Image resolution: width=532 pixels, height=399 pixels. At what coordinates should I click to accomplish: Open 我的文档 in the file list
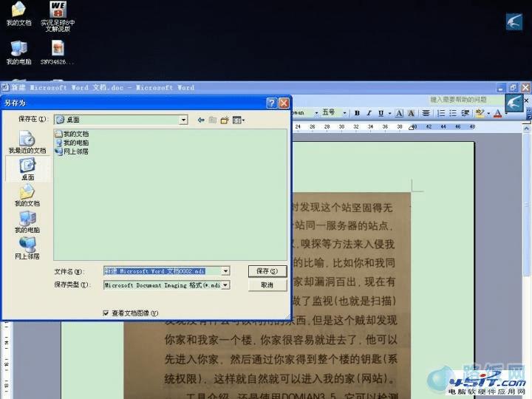72,134
